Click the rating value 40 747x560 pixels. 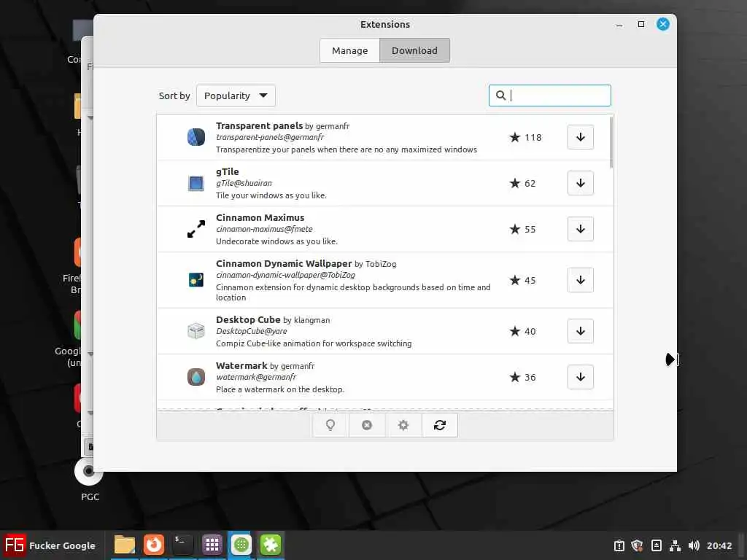point(530,332)
